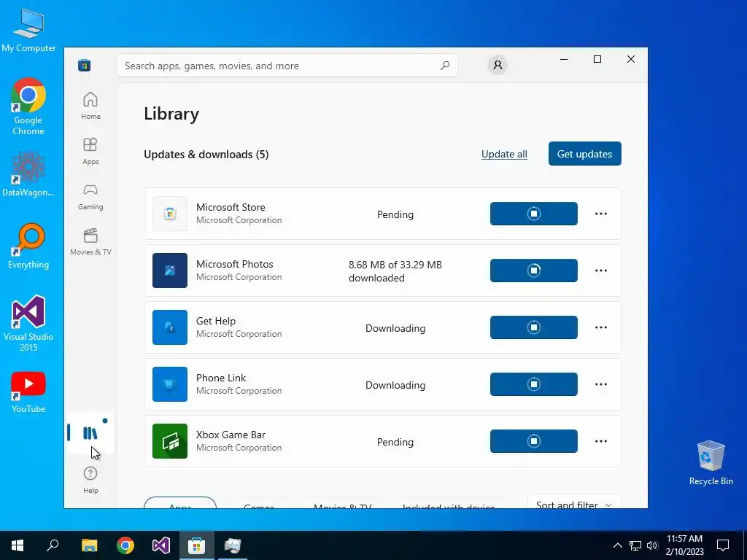
Task: Click the Phone Link app icon
Action: click(169, 384)
